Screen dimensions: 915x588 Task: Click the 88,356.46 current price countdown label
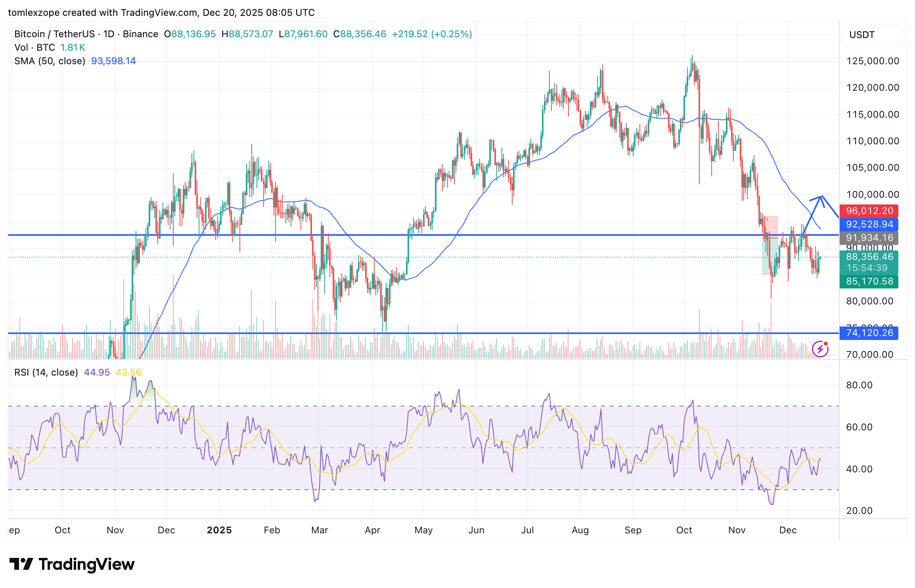pyautogui.click(x=869, y=262)
